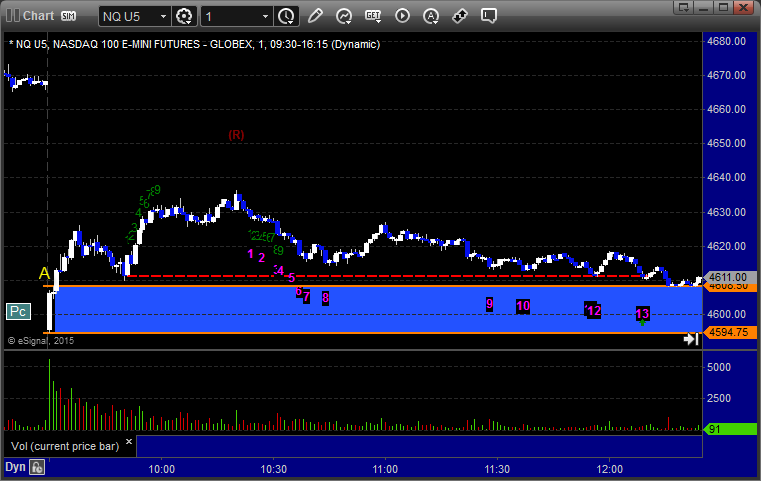Click the magenta 9 count marker

(489, 304)
